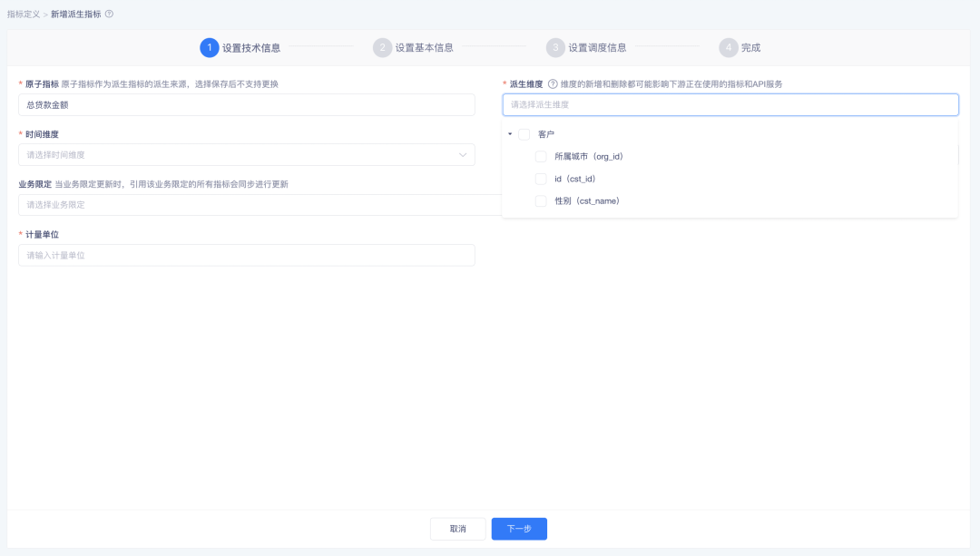
Task: Click the 派生维度 selection field
Action: [x=730, y=105]
